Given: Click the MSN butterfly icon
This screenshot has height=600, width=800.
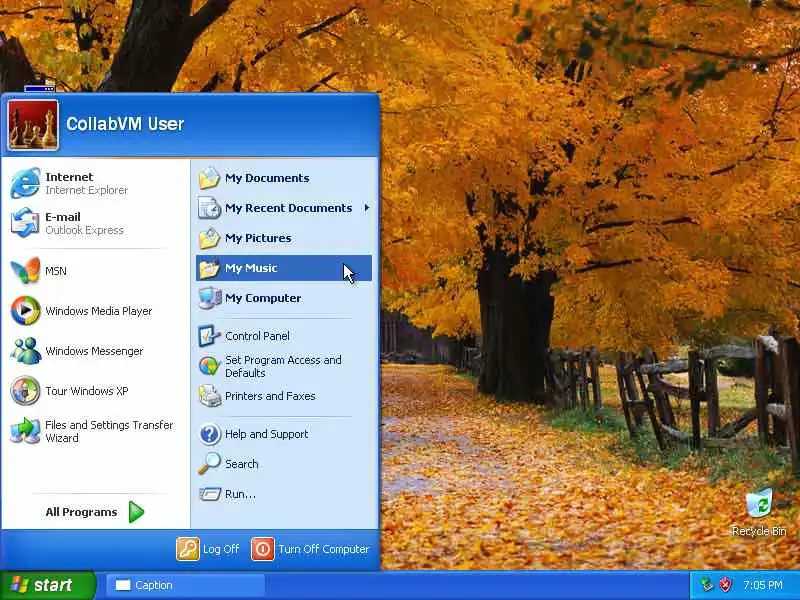Looking at the screenshot, I should tap(25, 270).
